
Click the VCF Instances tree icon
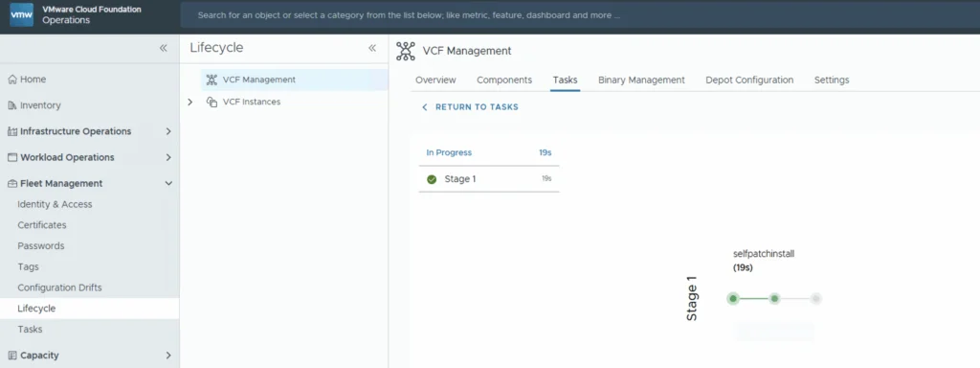[x=212, y=102]
